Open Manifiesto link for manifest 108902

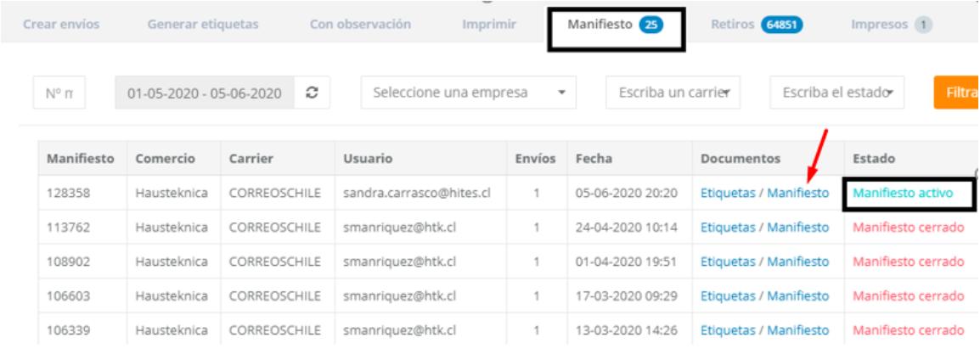(x=798, y=262)
